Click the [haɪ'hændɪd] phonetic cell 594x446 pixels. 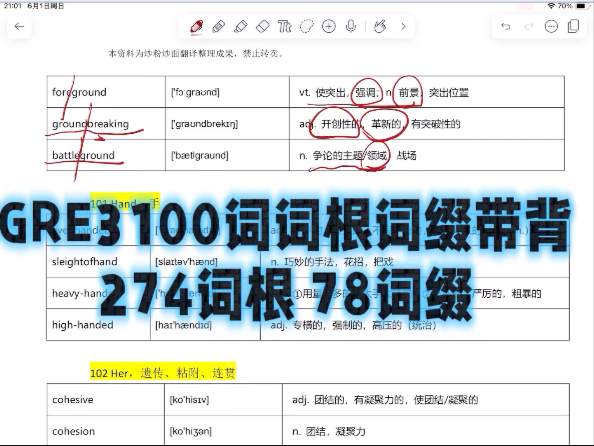coord(205,325)
